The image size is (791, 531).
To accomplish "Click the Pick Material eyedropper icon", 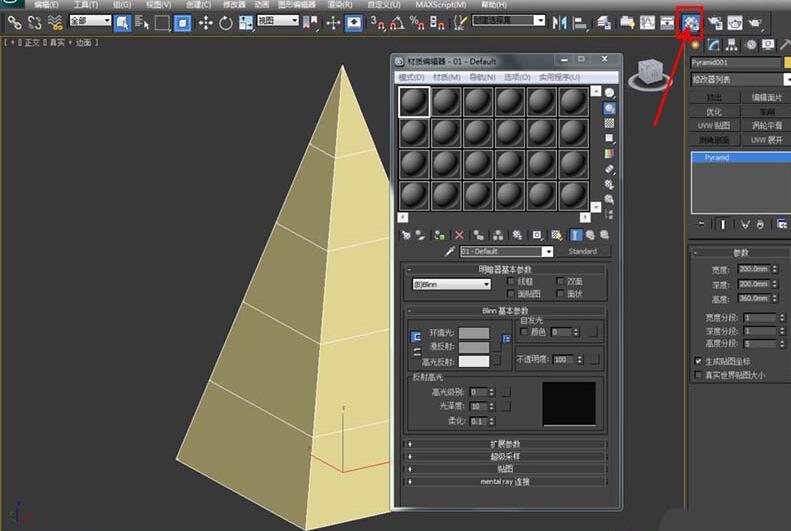I will pos(450,251).
